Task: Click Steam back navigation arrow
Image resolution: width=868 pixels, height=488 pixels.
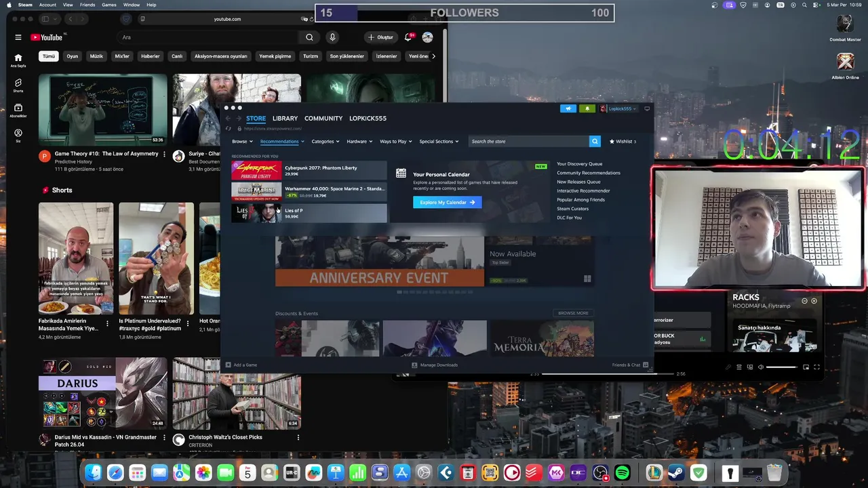Action: [x=229, y=119]
